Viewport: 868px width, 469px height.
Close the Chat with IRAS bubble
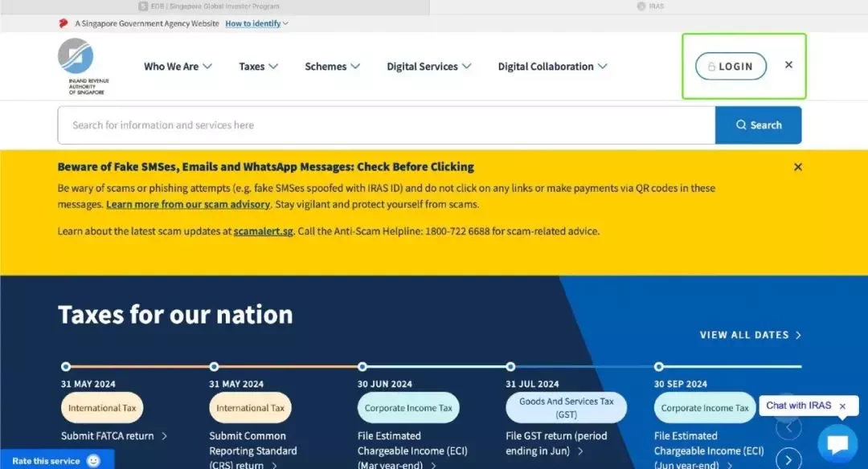842,406
